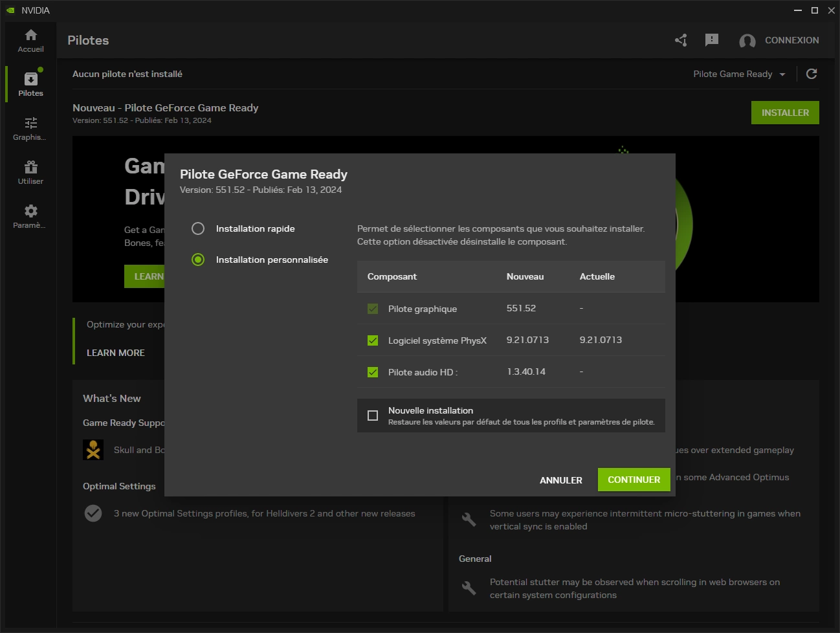Click the green INSTALLER button
The height and width of the screenshot is (633, 840).
pyautogui.click(x=785, y=113)
